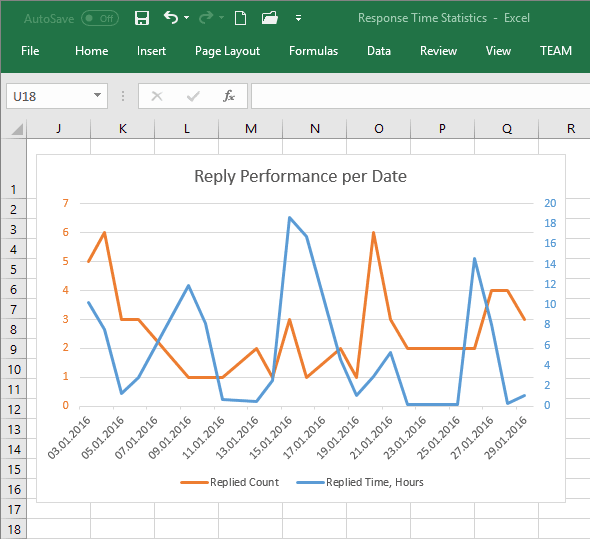Expand the Name Box dropdown arrow
Image resolution: width=590 pixels, height=539 pixels.
pos(97,95)
